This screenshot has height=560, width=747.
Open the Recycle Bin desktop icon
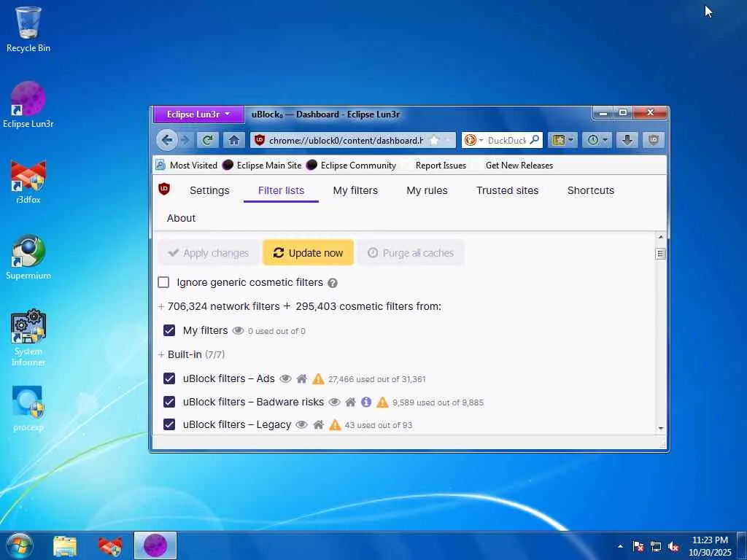coord(28,28)
